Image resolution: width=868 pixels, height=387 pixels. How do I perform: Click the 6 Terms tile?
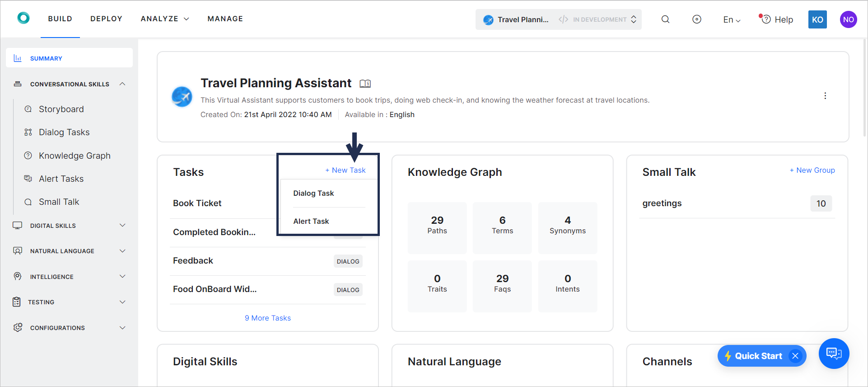(502, 228)
